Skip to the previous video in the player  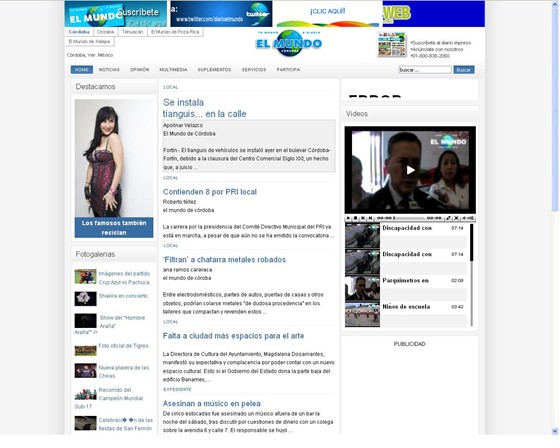click(x=363, y=218)
